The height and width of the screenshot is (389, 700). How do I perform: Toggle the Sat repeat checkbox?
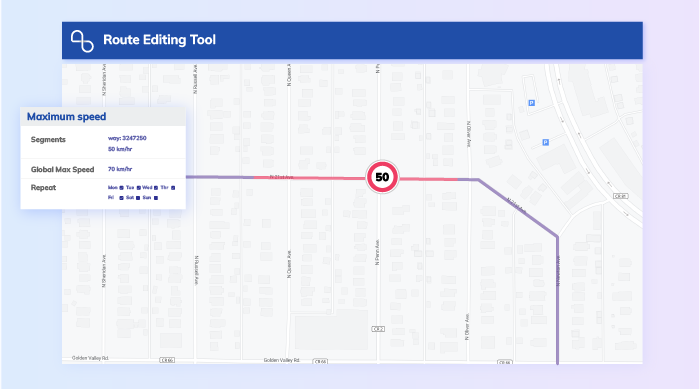point(138,198)
